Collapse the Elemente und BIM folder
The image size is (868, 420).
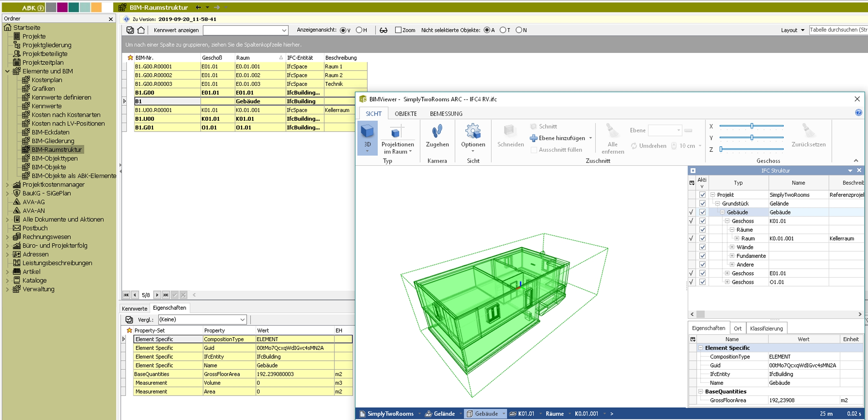[x=7, y=71]
